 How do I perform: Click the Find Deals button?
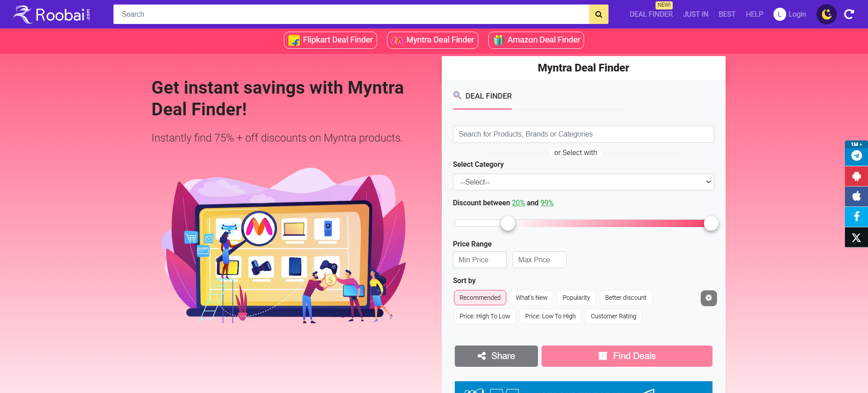point(627,356)
